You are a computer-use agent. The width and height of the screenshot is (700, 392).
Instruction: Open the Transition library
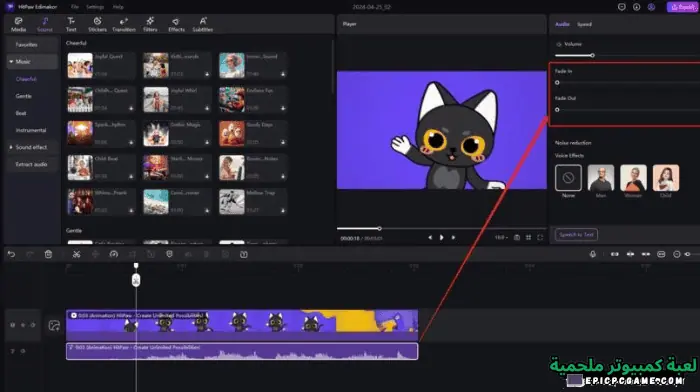[124, 25]
